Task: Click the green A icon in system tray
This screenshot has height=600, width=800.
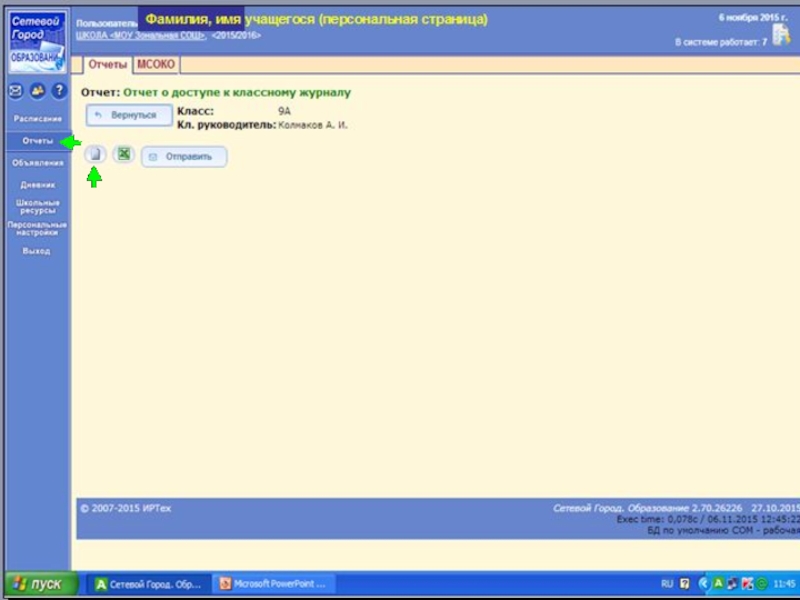Action: (x=718, y=583)
